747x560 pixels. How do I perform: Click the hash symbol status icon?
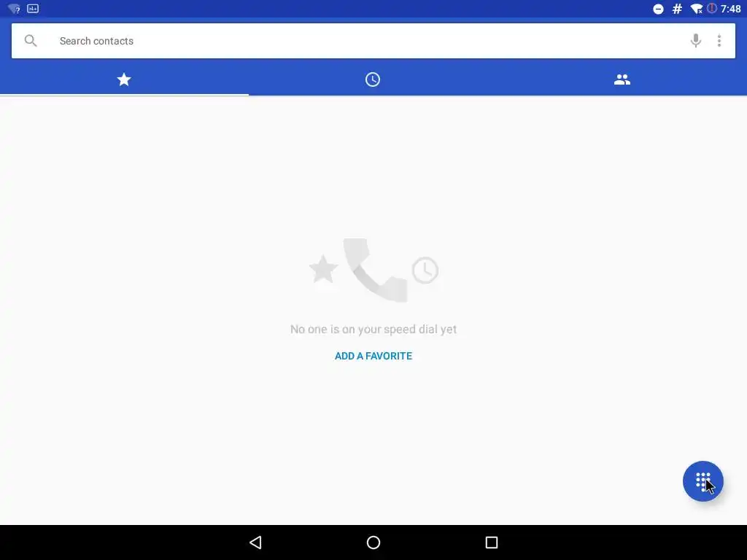tap(677, 9)
